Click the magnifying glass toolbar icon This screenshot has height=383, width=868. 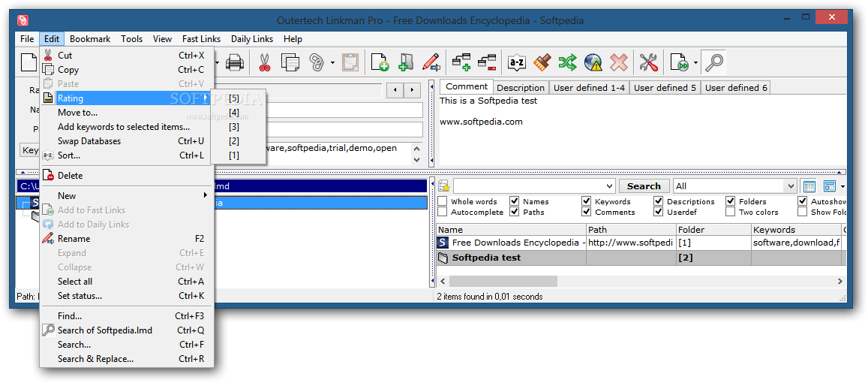tap(713, 62)
